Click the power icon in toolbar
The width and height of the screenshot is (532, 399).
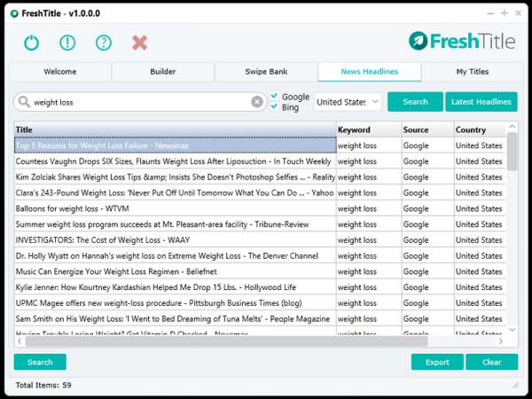(32, 43)
